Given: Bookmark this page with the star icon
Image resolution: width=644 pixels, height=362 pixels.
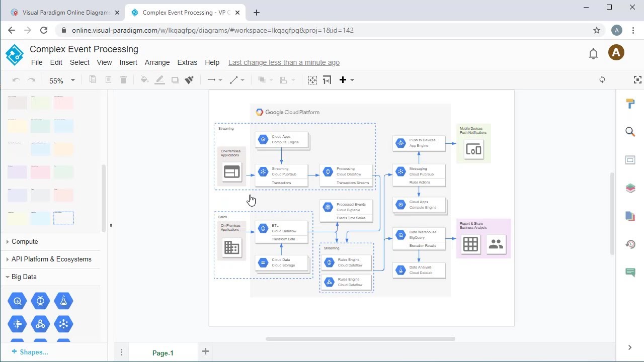Looking at the screenshot, I should [x=597, y=30].
